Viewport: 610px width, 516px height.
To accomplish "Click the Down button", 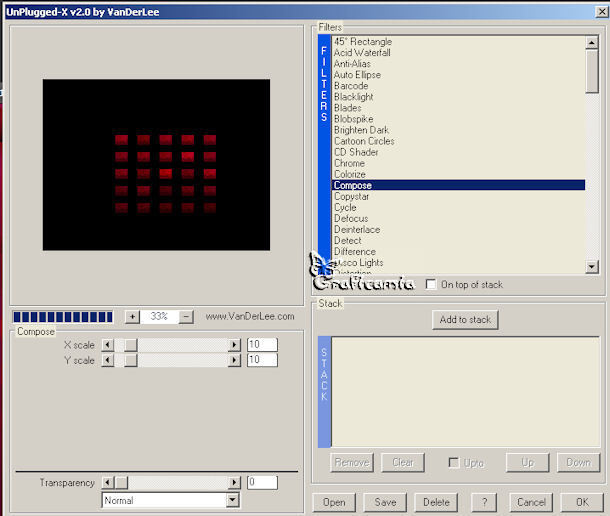I will pyautogui.click(x=578, y=463).
